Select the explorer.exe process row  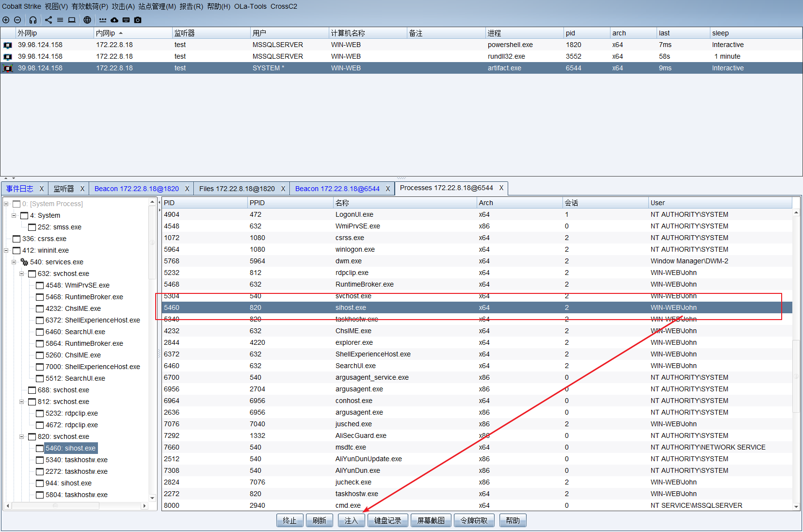[x=477, y=342]
